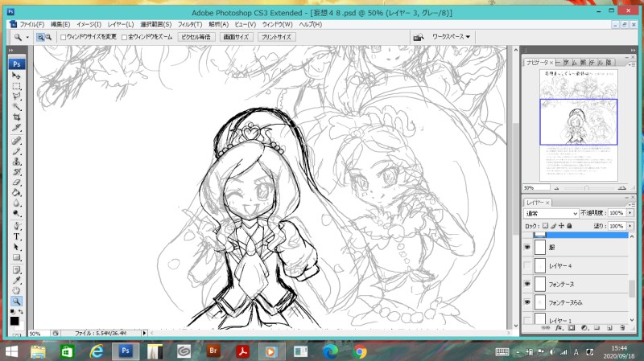
Task: Select the Pen tool
Action: (16, 226)
